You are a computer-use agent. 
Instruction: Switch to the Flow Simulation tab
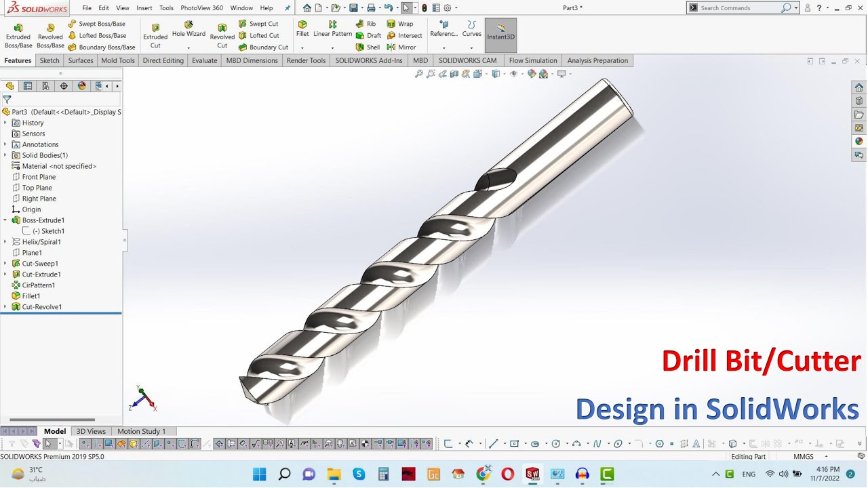[x=533, y=60]
